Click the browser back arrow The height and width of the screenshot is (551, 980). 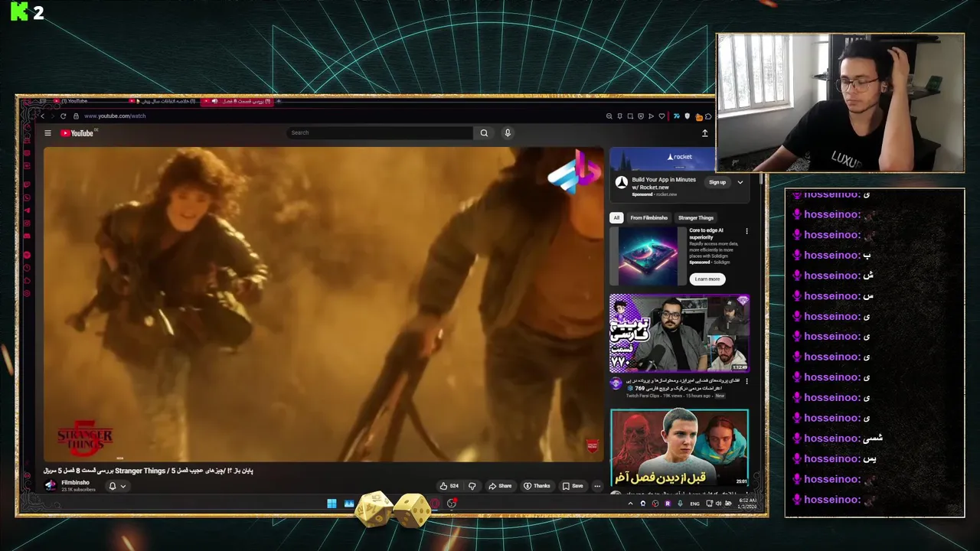click(x=42, y=116)
